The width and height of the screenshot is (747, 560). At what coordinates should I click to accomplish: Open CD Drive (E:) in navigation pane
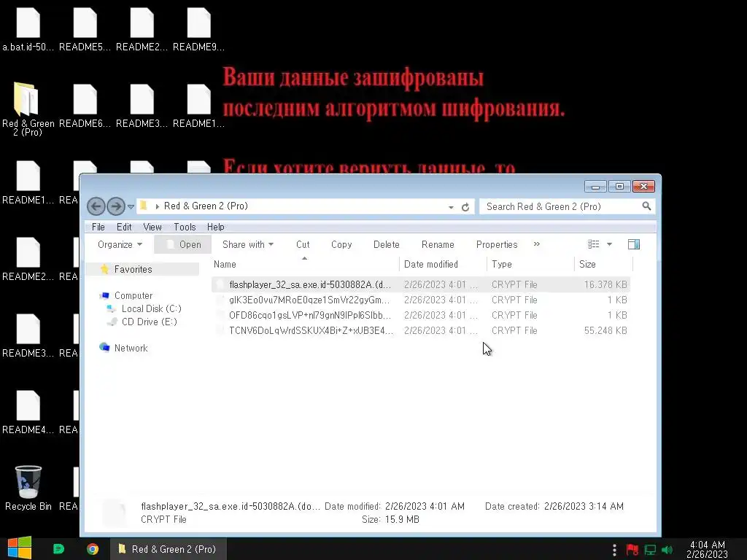(x=149, y=322)
